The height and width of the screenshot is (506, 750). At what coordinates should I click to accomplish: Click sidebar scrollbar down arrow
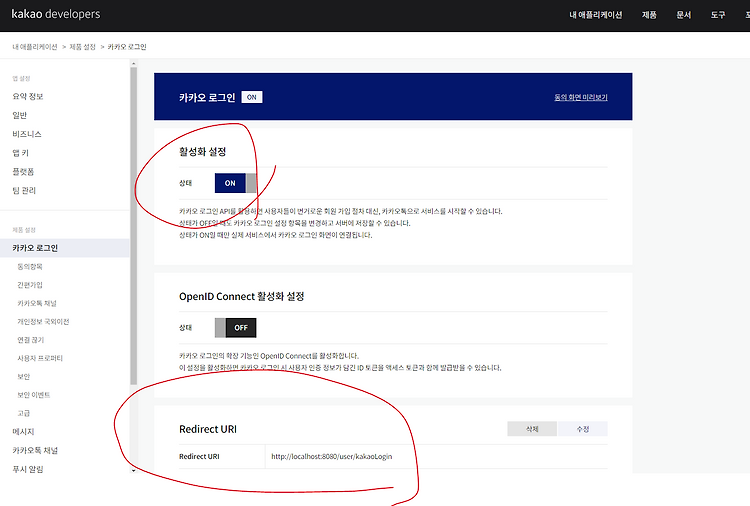click(133, 471)
